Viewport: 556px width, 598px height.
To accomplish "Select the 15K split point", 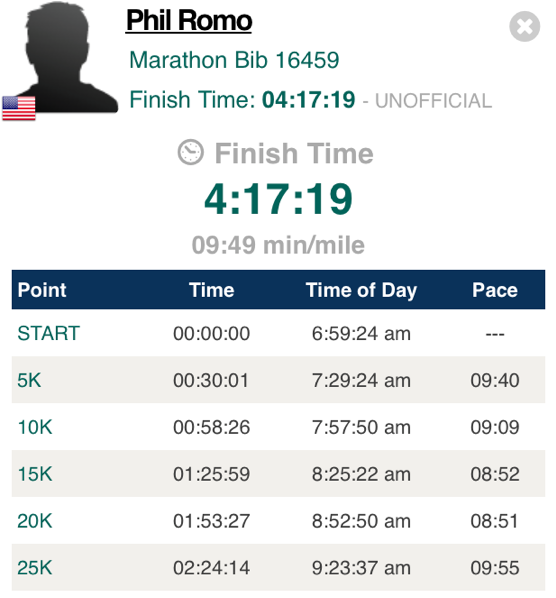I will click(35, 474).
